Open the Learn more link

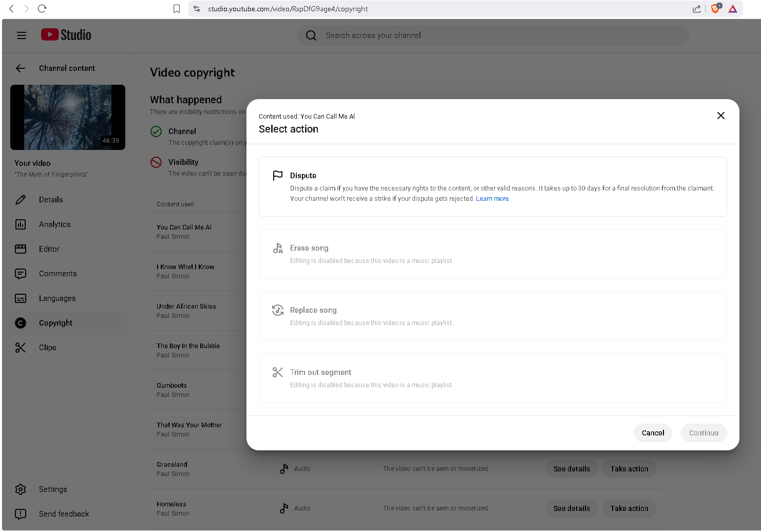(x=492, y=199)
